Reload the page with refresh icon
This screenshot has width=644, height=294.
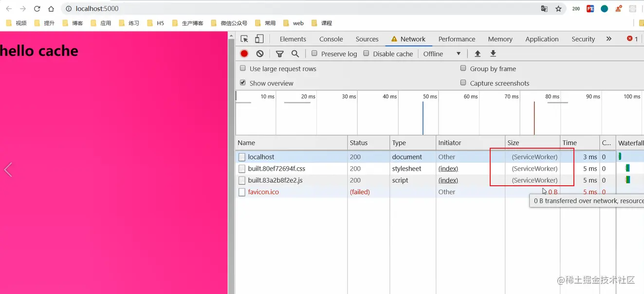(x=37, y=9)
